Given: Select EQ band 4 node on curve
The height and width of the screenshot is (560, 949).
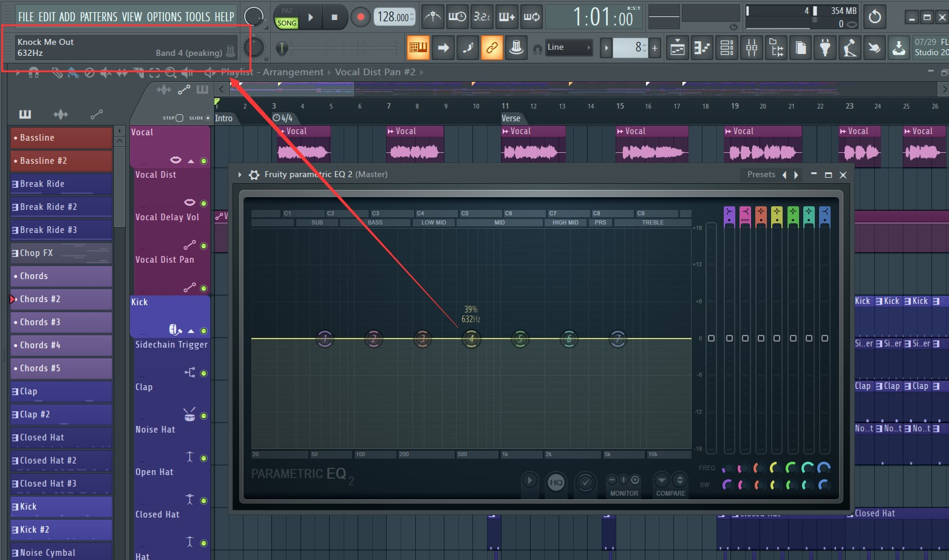Looking at the screenshot, I should click(471, 339).
